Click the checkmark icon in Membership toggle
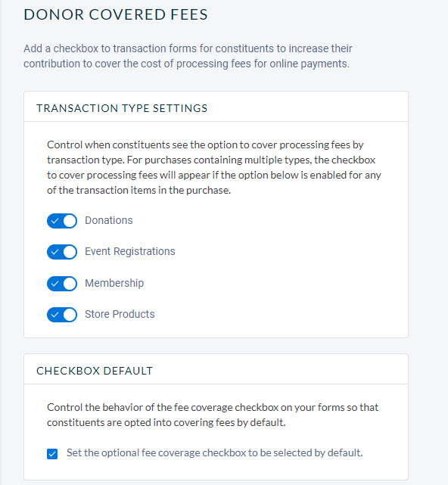This screenshot has height=485, width=448. click(x=54, y=284)
